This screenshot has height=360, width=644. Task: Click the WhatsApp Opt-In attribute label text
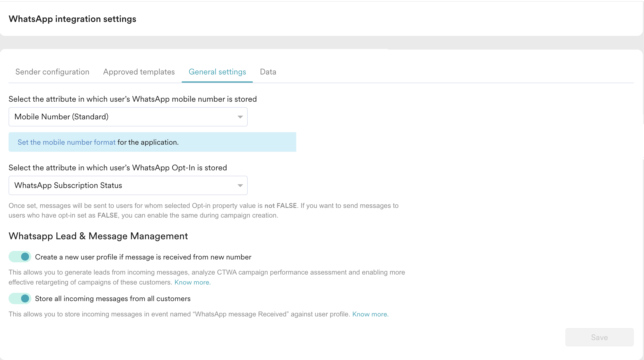click(x=118, y=168)
